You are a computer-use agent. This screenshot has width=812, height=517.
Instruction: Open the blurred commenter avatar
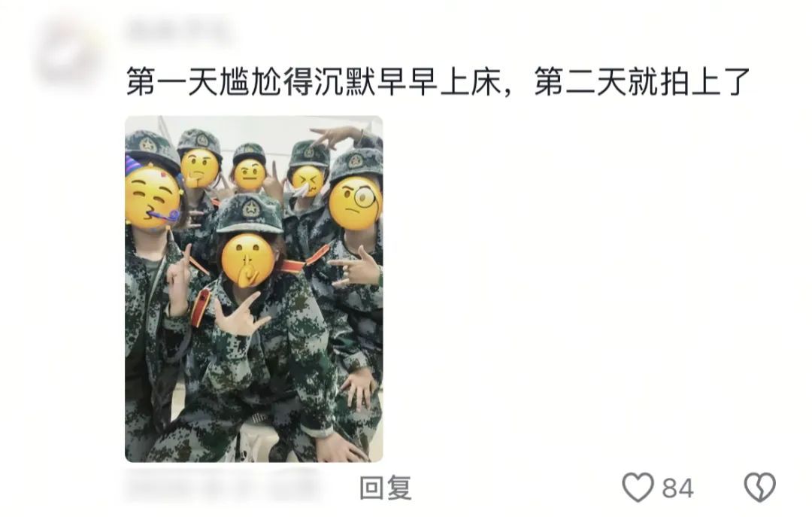tap(68, 50)
